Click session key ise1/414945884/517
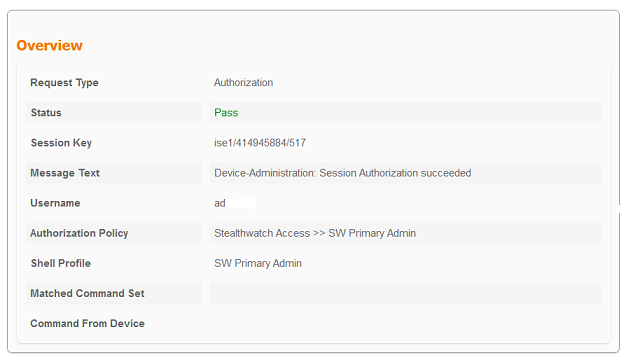The height and width of the screenshot is (360, 633). (x=260, y=143)
